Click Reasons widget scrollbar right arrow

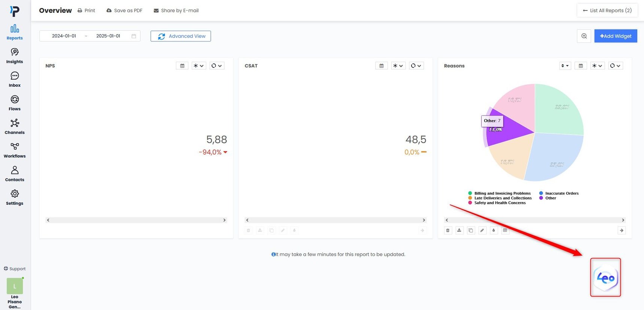tap(623, 220)
